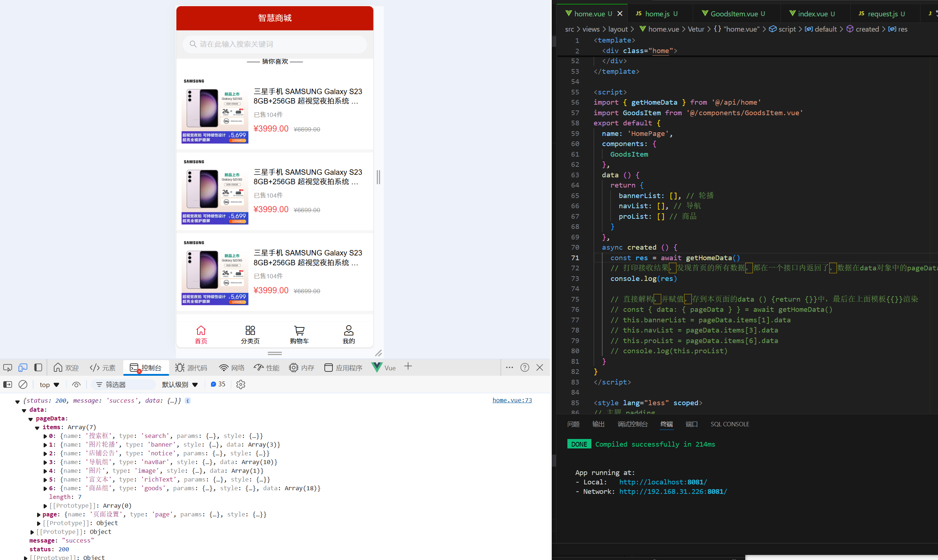Viewport: 938px width, 560px height.
Task: Click the viewport bottom resize handle
Action: point(275,353)
